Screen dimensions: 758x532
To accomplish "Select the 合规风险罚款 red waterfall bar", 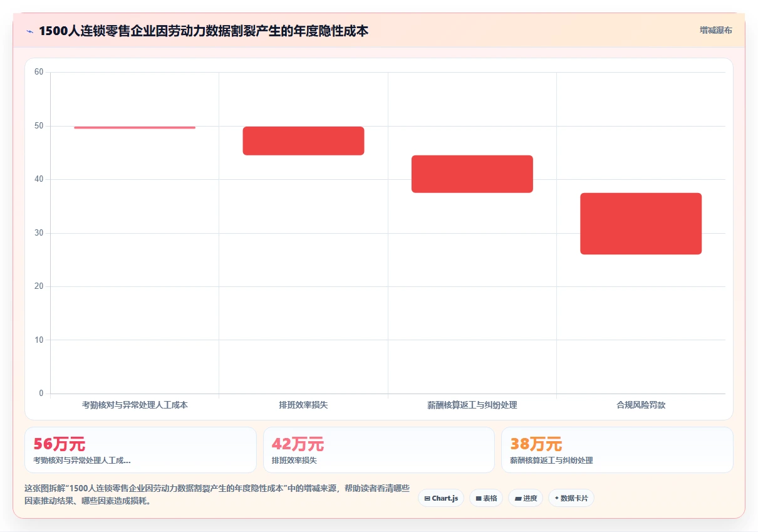I will pos(641,224).
